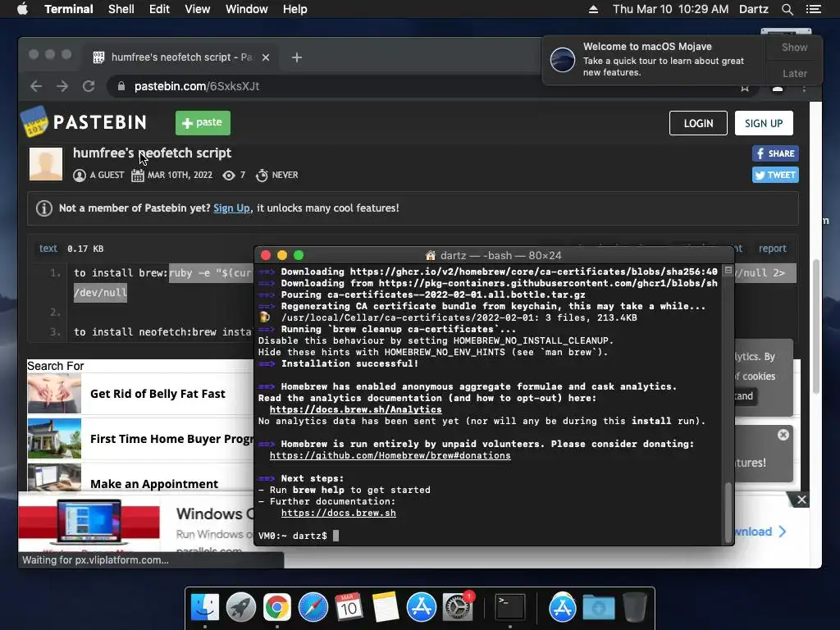Click the LOGIN button
The height and width of the screenshot is (630, 840).
[698, 123]
